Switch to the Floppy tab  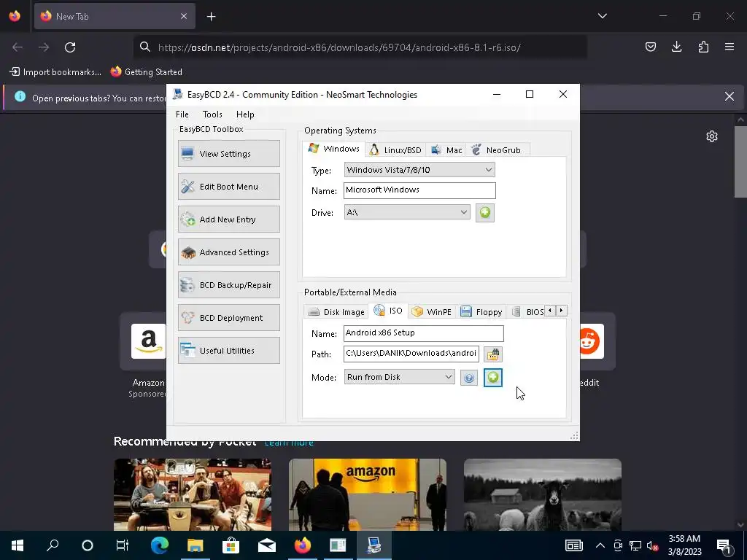[481, 312]
